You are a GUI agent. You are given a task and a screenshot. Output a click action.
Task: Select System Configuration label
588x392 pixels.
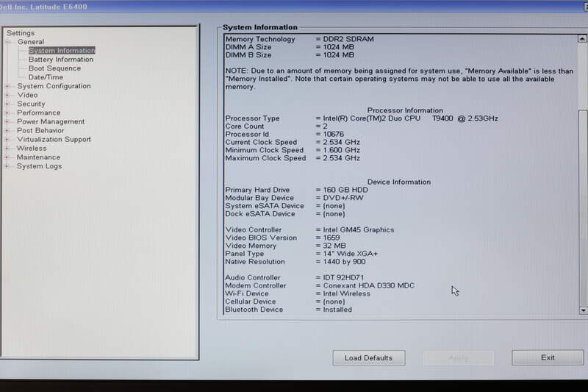[x=54, y=86]
